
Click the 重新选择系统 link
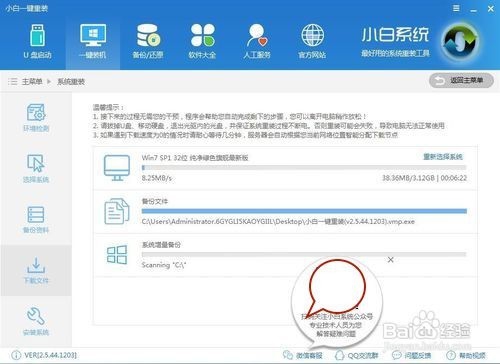pos(443,157)
